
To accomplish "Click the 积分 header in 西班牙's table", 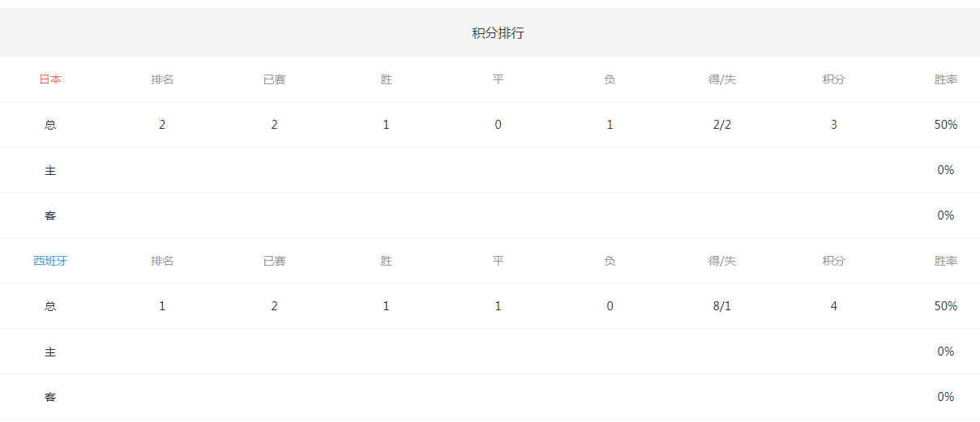I will pos(833,261).
